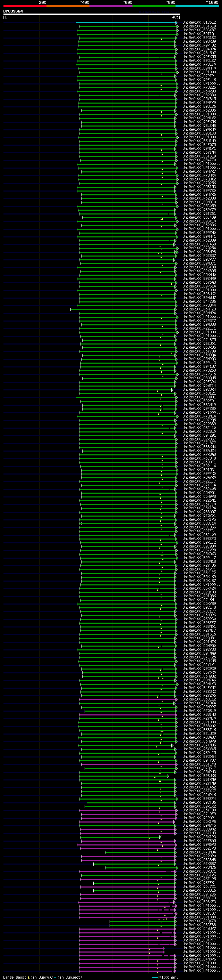Select the BP039664 query name label

pyautogui.click(x=13, y=11)
